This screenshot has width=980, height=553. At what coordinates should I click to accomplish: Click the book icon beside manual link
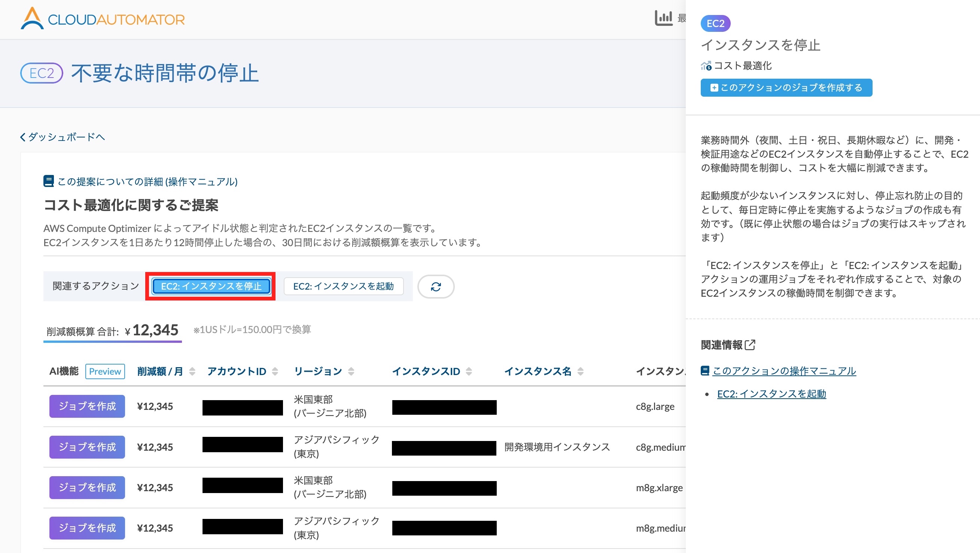point(49,181)
